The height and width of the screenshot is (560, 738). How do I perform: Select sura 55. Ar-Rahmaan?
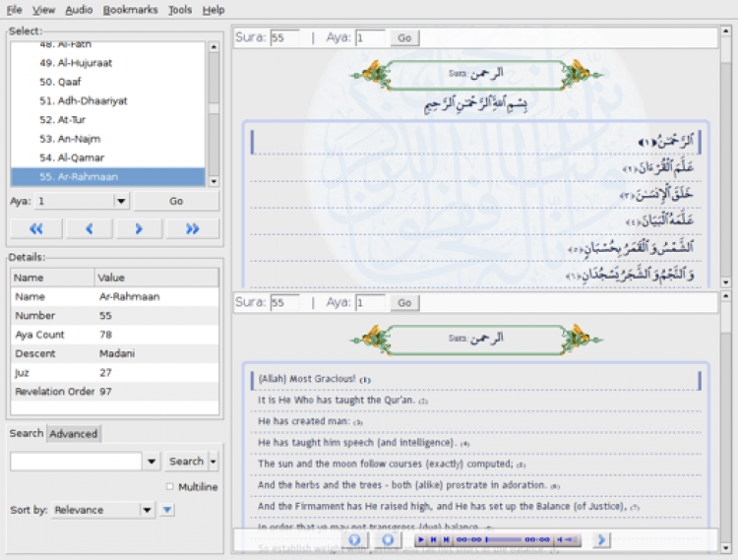point(108,177)
